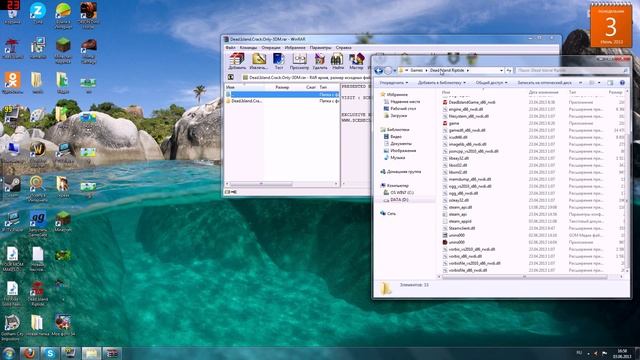Click the Тест (Test) icon in WinRAR

pos(279,61)
